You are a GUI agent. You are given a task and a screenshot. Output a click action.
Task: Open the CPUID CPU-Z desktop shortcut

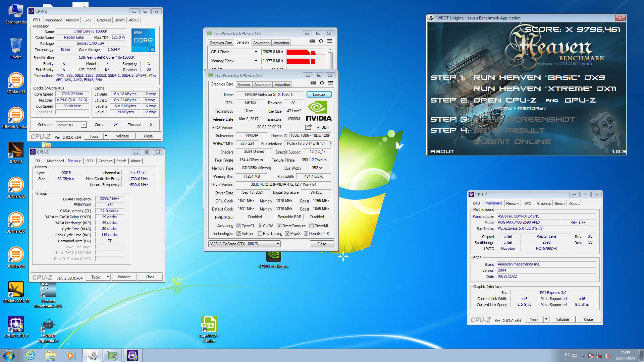pyautogui.click(x=16, y=327)
